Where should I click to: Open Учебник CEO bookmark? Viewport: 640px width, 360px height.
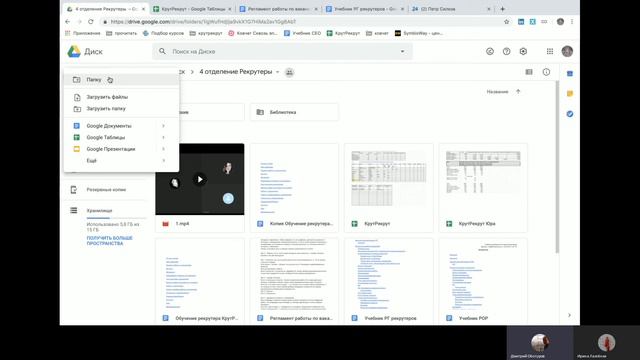302,33
